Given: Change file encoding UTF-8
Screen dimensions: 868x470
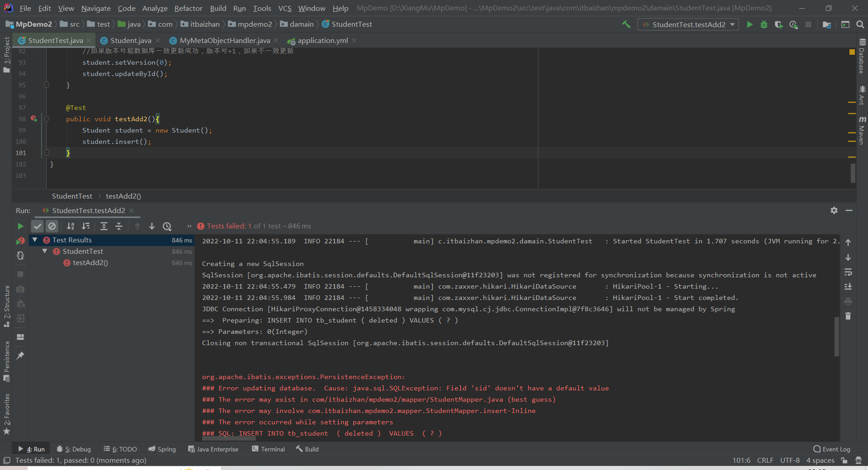Looking at the screenshot, I should (x=790, y=461).
